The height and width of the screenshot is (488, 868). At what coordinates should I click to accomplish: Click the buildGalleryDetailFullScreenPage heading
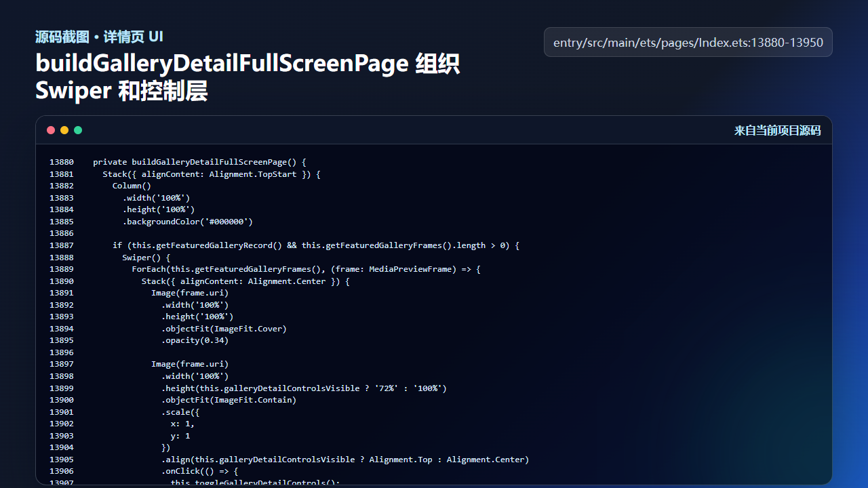(x=248, y=77)
